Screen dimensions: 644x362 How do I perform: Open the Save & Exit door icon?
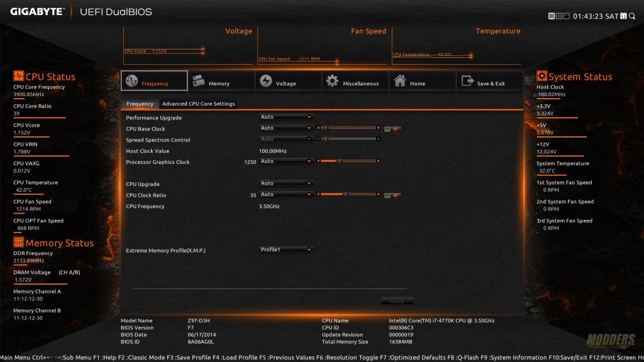click(x=467, y=81)
